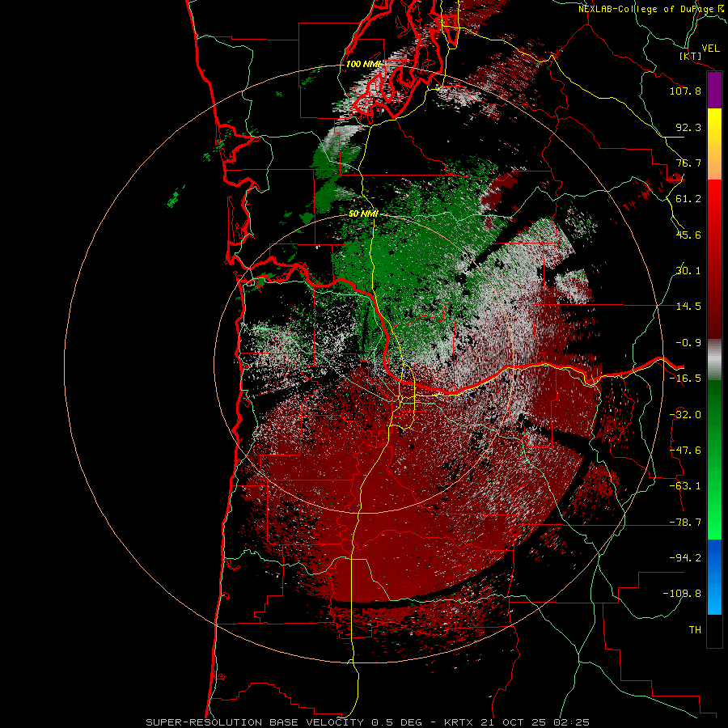Image resolution: width=728 pixels, height=728 pixels.
Task: Select the -0.9 value on velocity scale
Action: pyautogui.click(x=688, y=343)
